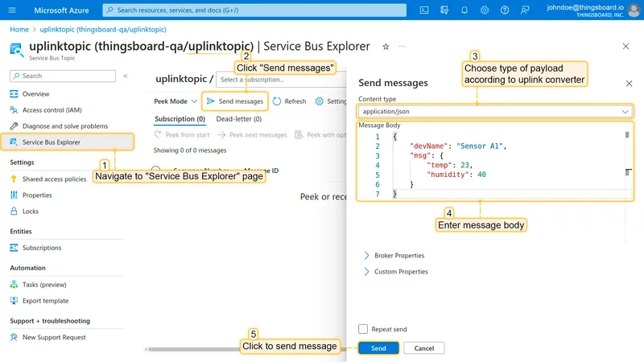This screenshot has height=362, width=644.
Task: Click the Tasks (preview) icon
Action: [14, 285]
